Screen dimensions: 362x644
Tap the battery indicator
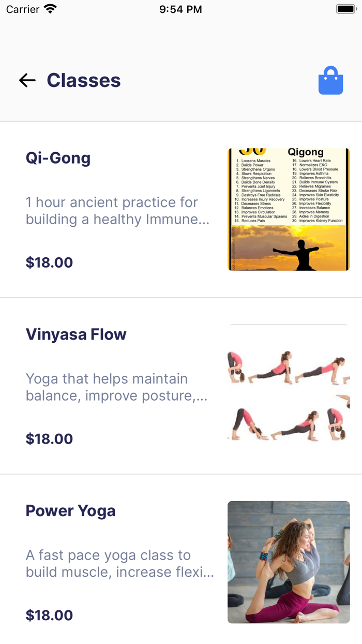pyautogui.click(x=345, y=8)
